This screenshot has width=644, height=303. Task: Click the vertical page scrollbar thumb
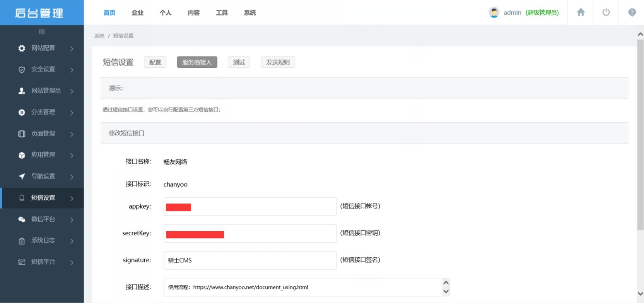(x=640, y=135)
